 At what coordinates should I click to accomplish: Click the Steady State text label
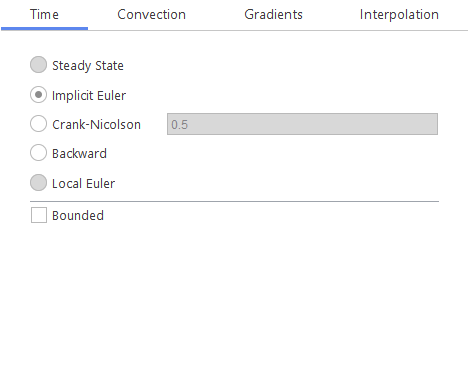pyautogui.click(x=88, y=65)
